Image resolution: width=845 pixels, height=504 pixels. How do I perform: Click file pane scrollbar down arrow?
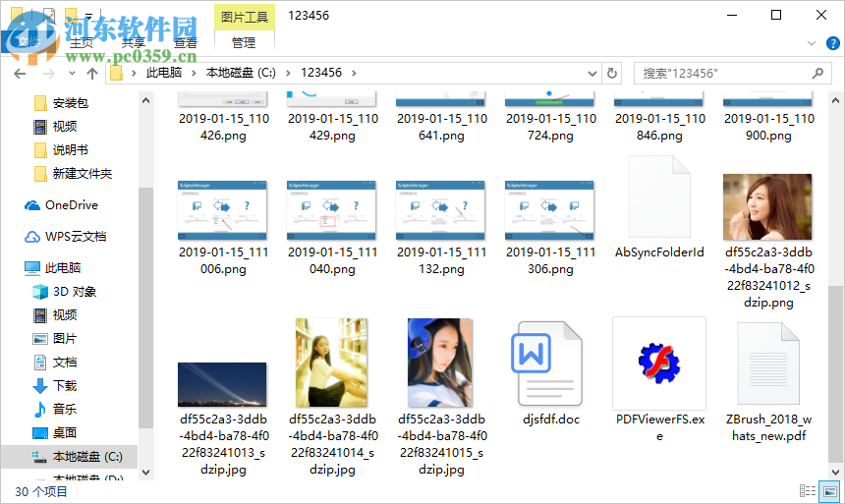coord(835,473)
